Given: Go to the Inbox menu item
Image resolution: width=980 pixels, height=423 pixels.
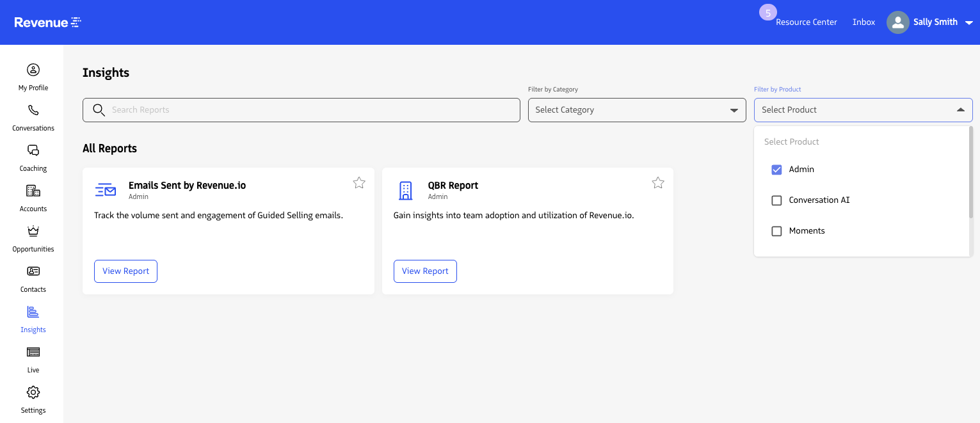Looking at the screenshot, I should click(864, 22).
